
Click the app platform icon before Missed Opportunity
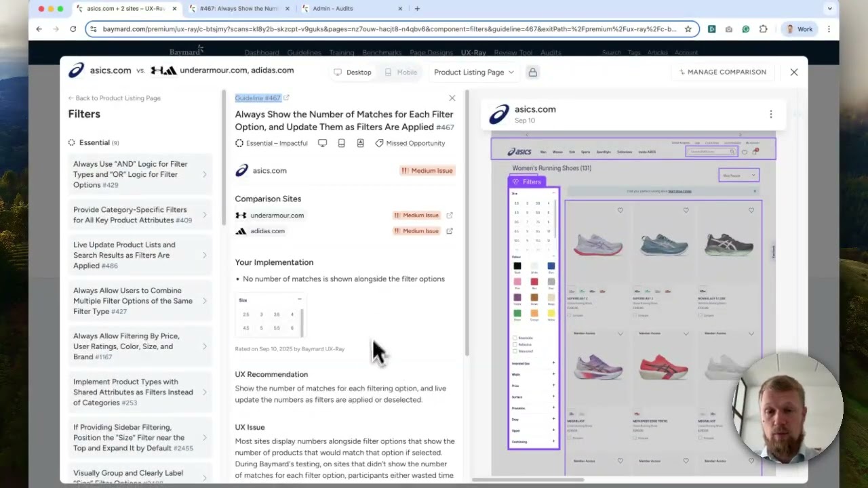(360, 143)
